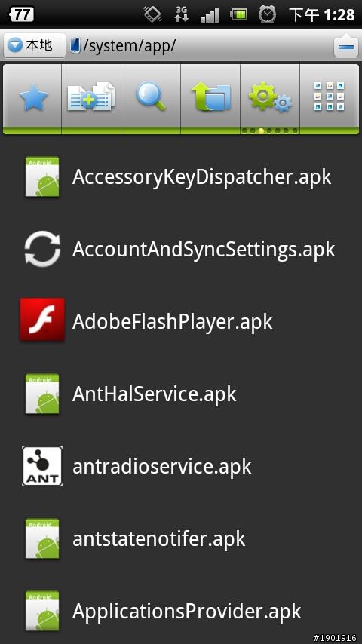
Task: Tap the alarm clock status bar icon
Action: pos(267,14)
